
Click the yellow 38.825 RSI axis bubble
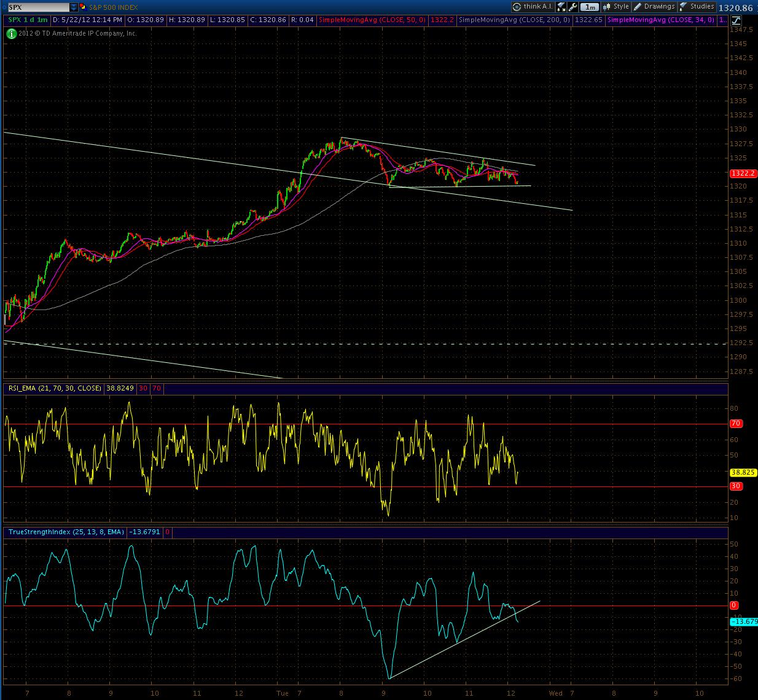coord(743,473)
